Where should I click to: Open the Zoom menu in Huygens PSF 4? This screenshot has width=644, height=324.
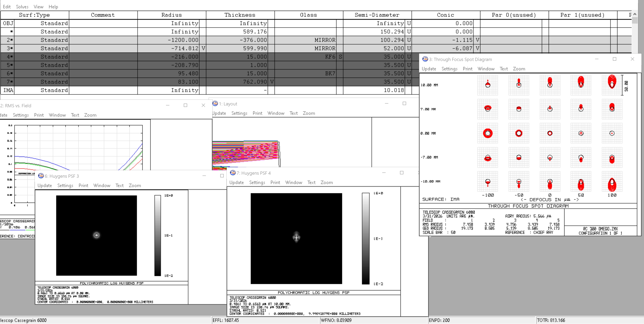pos(327,182)
